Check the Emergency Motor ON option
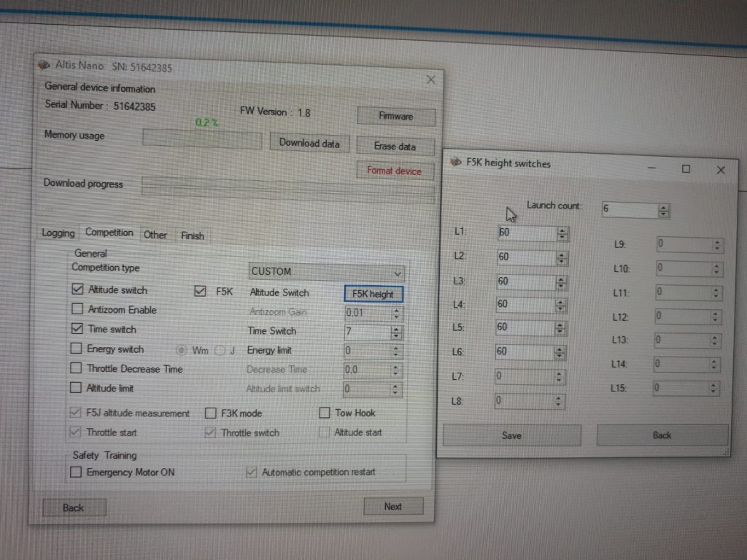This screenshot has height=560, width=747. click(76, 472)
